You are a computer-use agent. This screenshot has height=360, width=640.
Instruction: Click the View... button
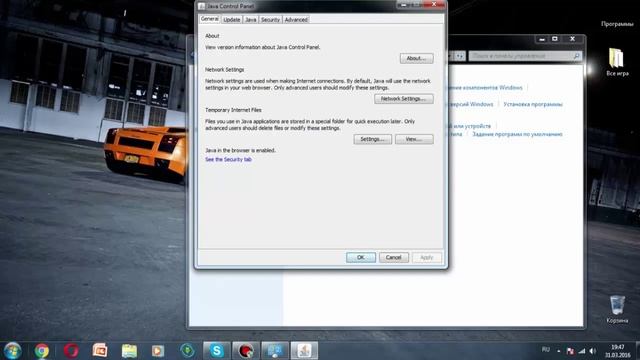(x=414, y=139)
